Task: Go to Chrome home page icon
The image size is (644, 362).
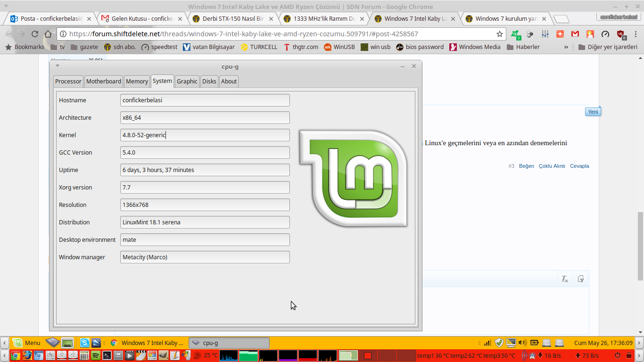Action: tap(48, 34)
